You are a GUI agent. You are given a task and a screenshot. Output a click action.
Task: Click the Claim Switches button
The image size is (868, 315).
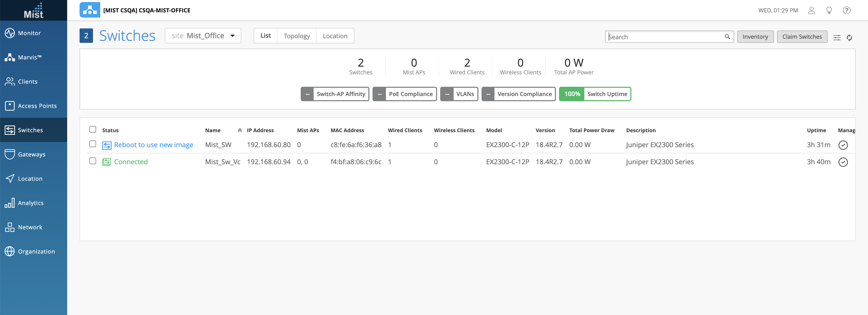(x=802, y=37)
